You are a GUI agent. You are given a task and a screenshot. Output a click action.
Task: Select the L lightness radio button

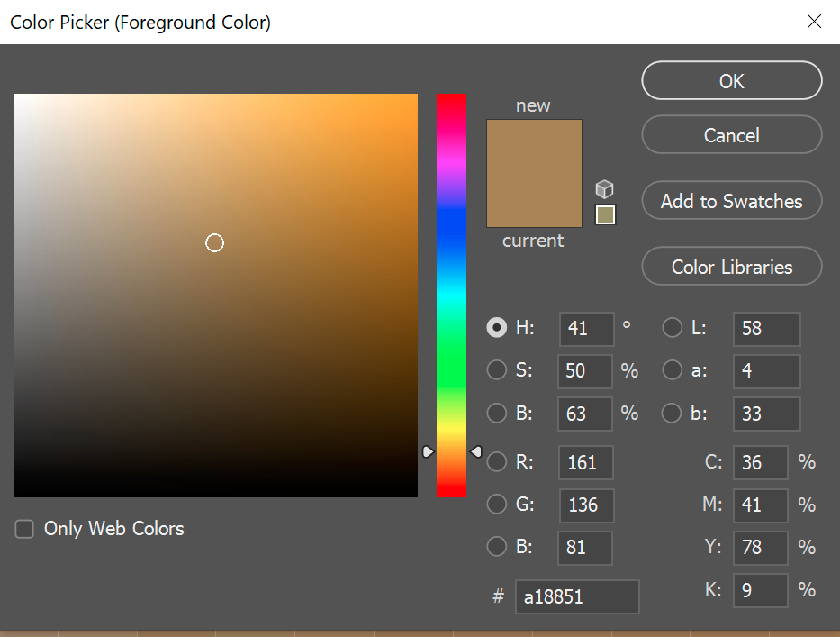click(x=673, y=328)
